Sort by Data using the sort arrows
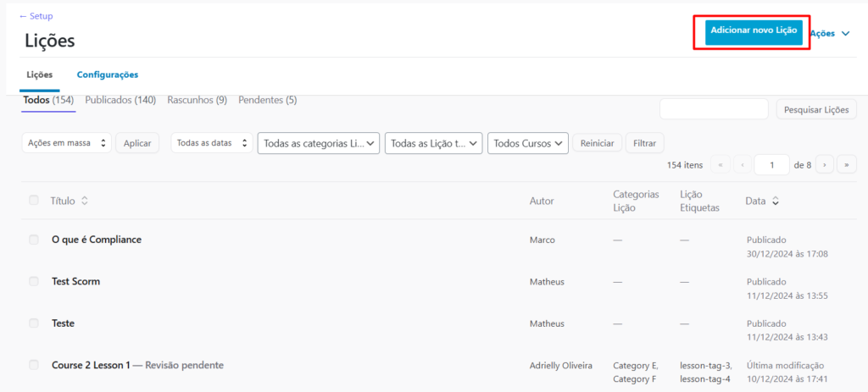The image size is (868, 392). pyautogui.click(x=775, y=202)
